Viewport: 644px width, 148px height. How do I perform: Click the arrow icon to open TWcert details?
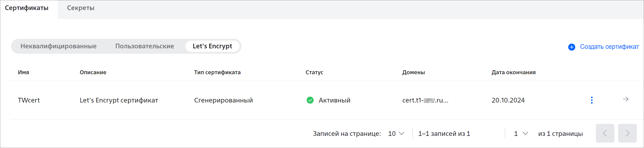pos(625,99)
